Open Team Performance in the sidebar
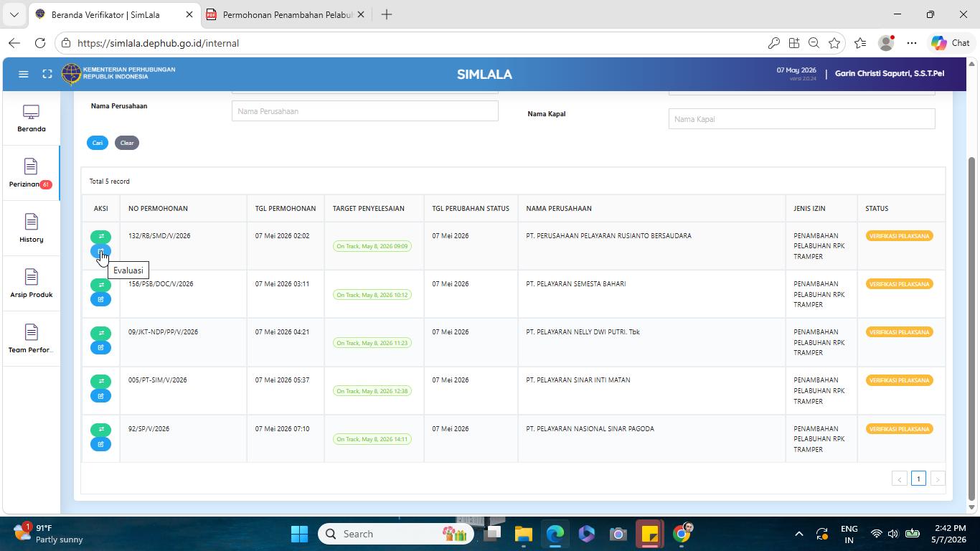 point(31,339)
